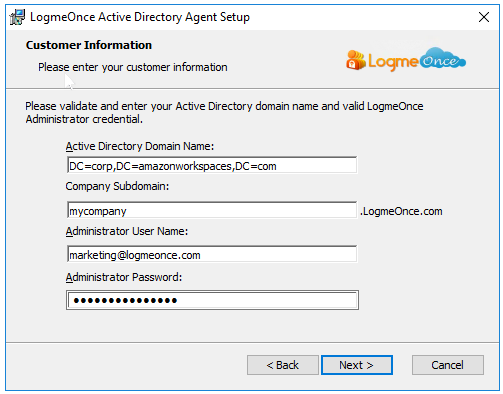The height and width of the screenshot is (394, 503).
Task: Click the Customer Information heading
Action: tap(89, 45)
